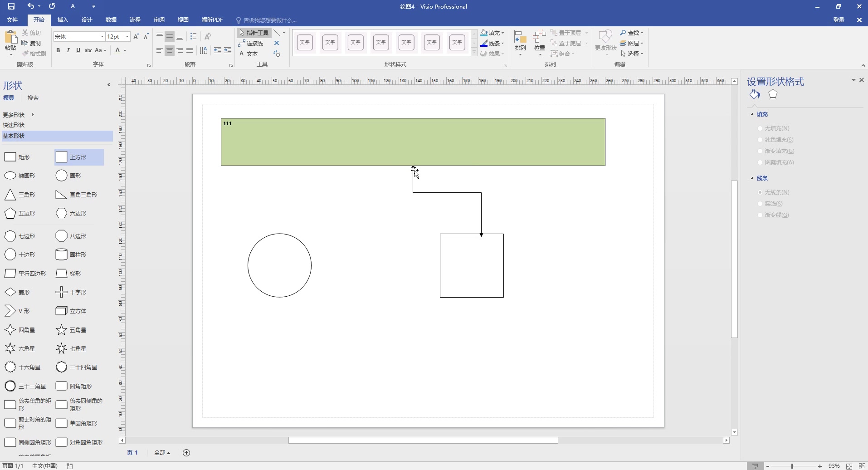
Task: Increase font size with larger A icon
Action: pos(136,36)
